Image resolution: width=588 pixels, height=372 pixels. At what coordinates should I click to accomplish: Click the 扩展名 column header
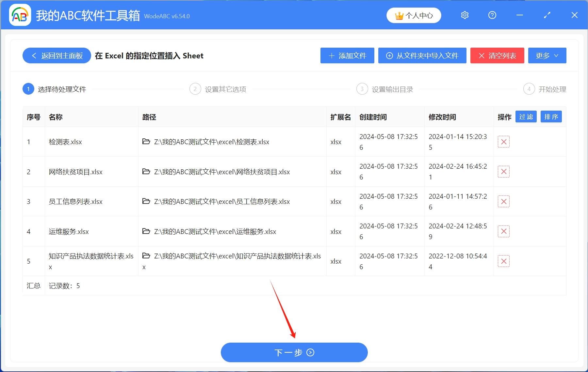pyautogui.click(x=341, y=117)
